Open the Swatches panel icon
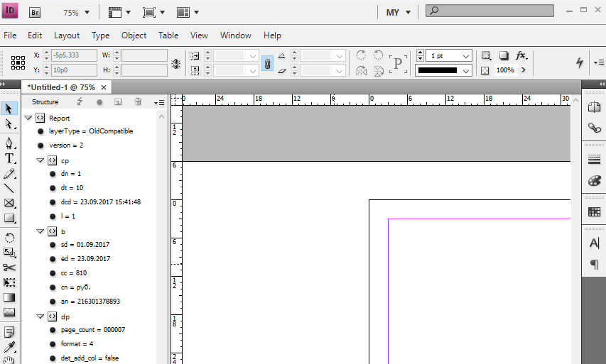The image size is (606, 364). pyautogui.click(x=594, y=211)
